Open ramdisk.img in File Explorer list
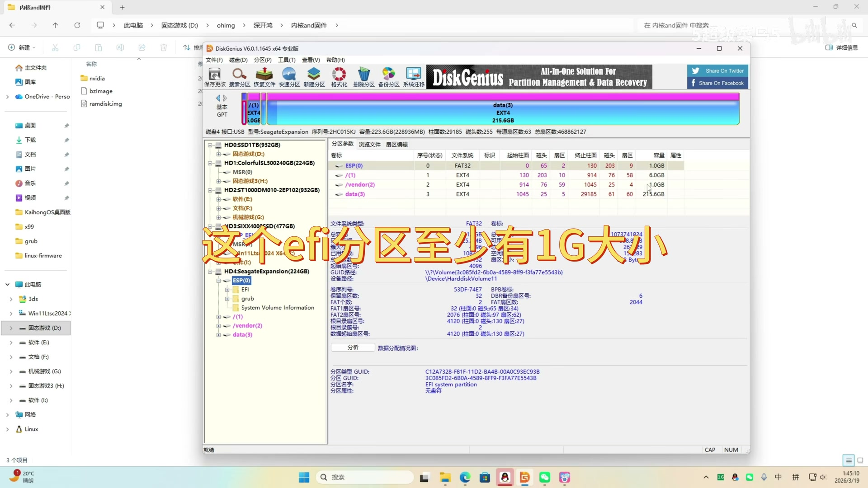 point(105,104)
